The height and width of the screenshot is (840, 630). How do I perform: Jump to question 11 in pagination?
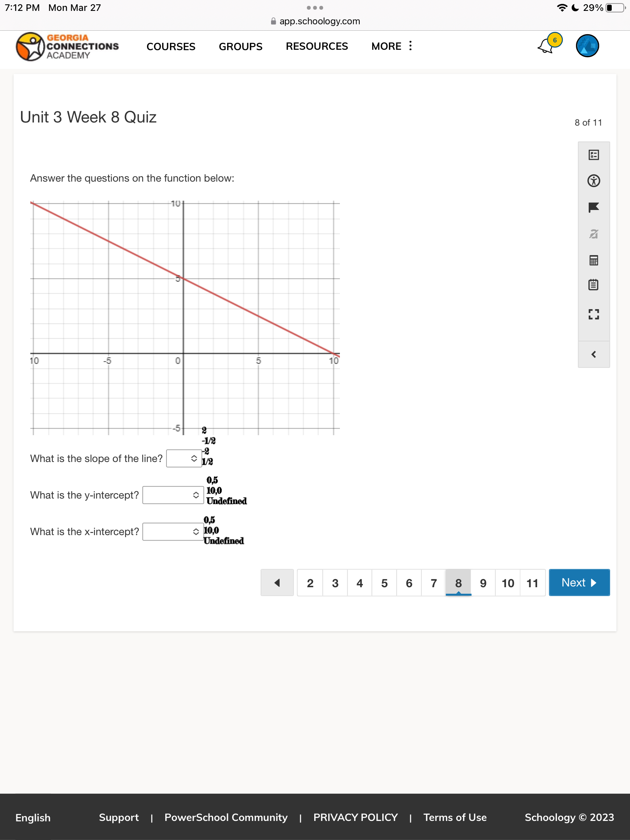[x=532, y=583]
